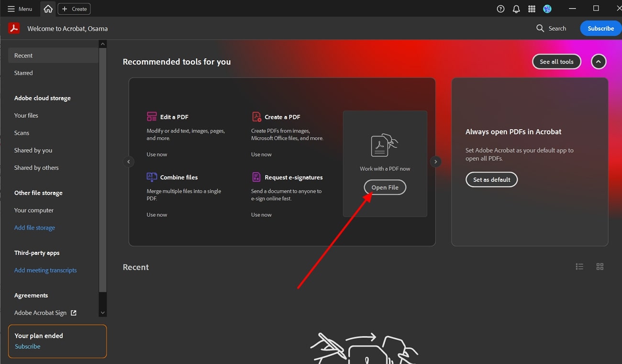Switch Recent to grid view icon

pos(600,266)
